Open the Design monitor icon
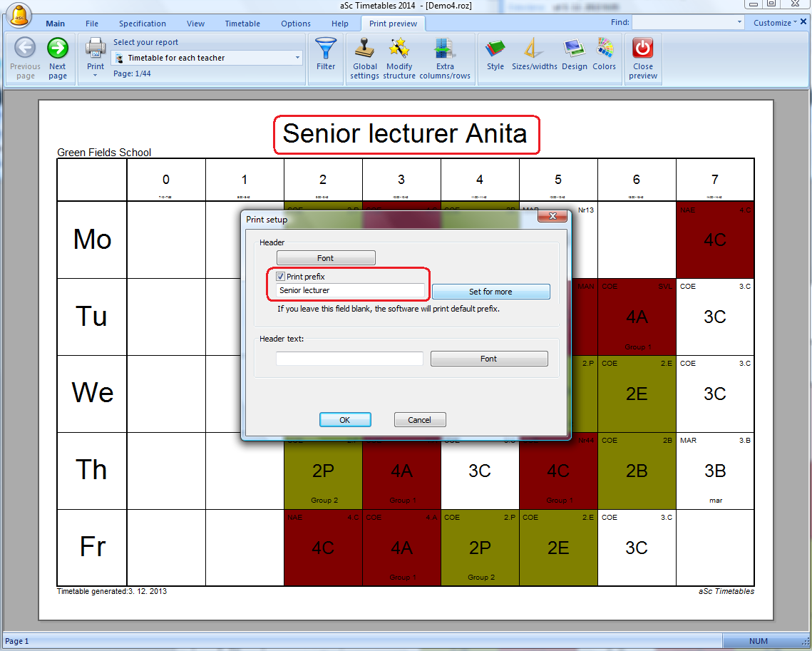Screen dimensions: 812x651 (574, 49)
